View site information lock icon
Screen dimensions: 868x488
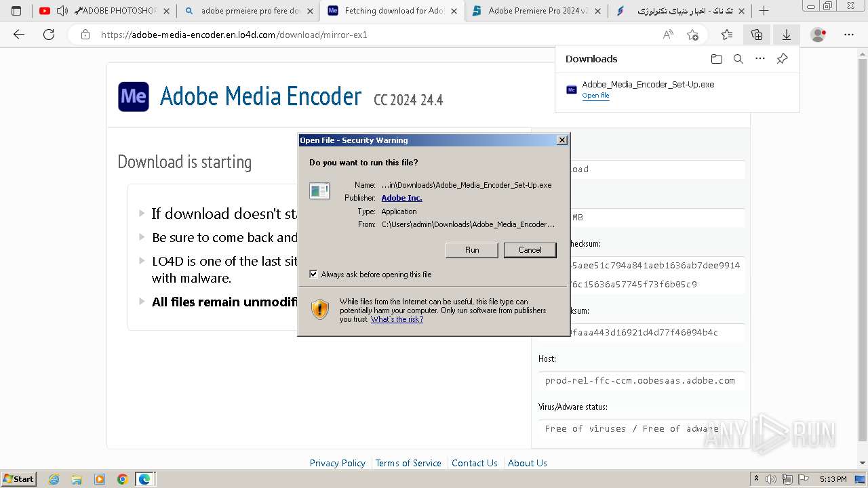tap(85, 35)
